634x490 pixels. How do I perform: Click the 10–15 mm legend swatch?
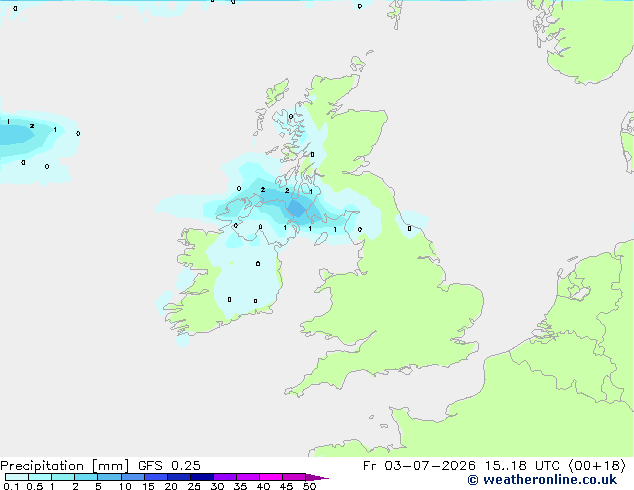pyautogui.click(x=132, y=477)
